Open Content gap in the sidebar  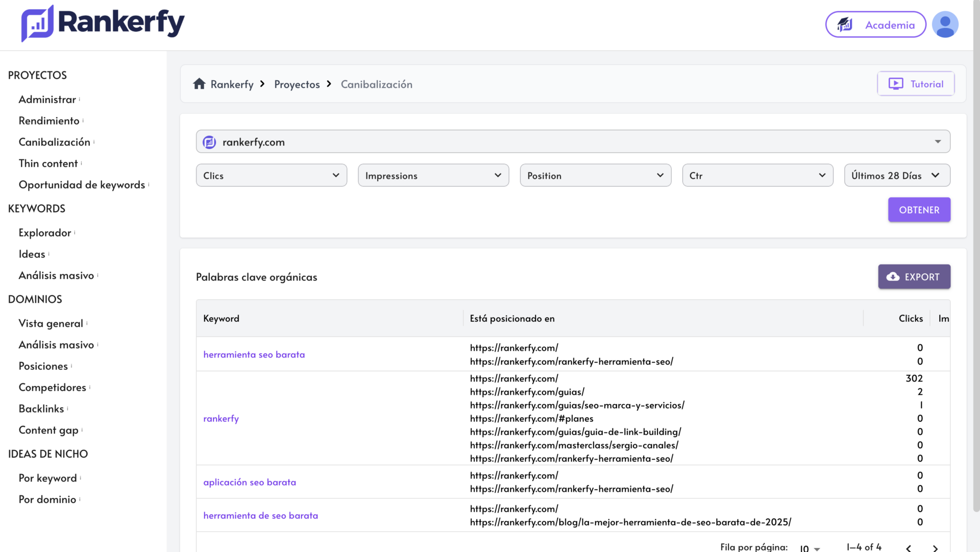pos(48,430)
